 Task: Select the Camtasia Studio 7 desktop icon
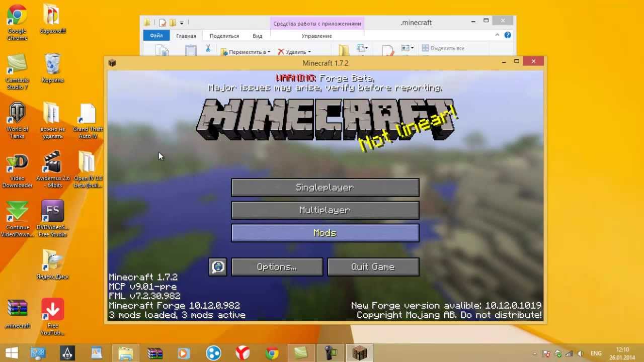[x=17, y=72]
